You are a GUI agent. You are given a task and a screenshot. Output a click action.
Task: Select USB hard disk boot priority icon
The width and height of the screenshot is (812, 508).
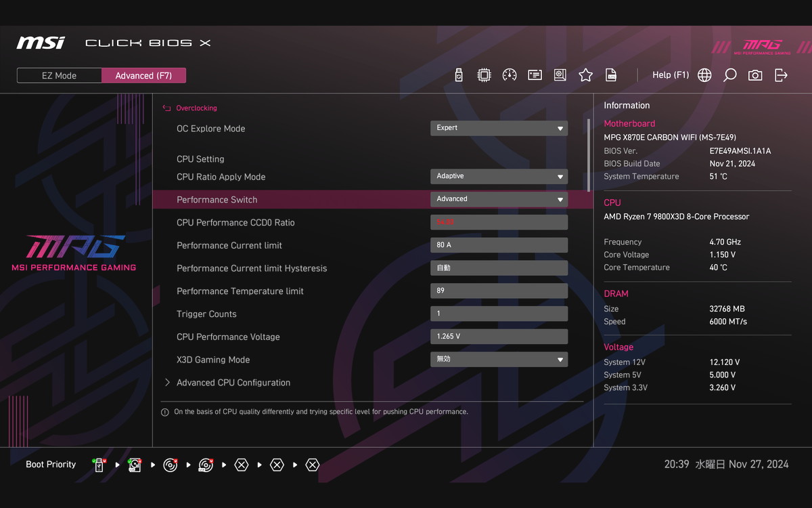(x=135, y=465)
